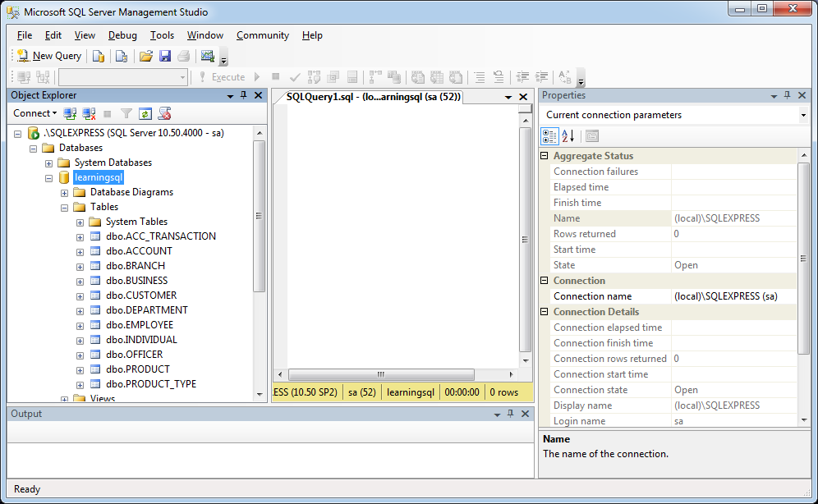Open the active files dropdown arrow for the query tab

click(508, 98)
